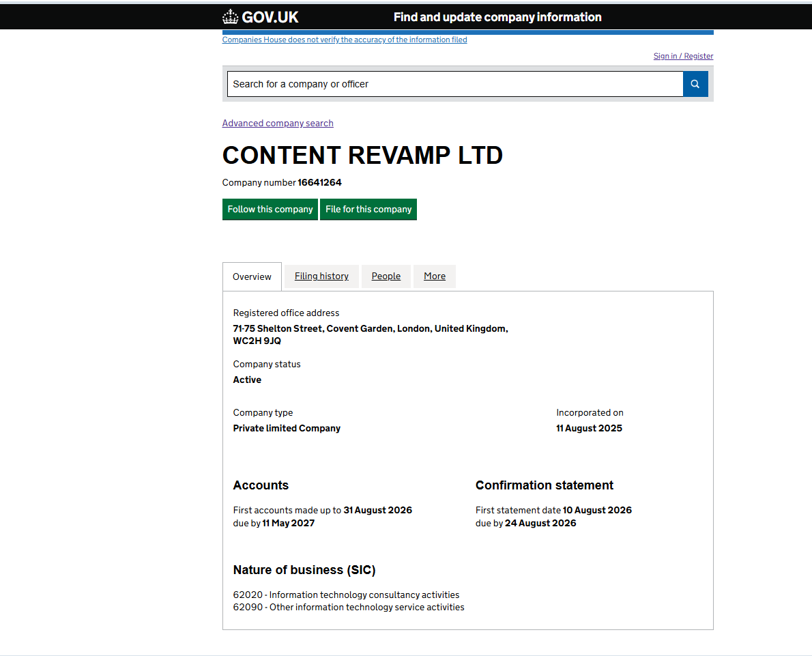Click accounts due date 11 May 2027
This screenshot has width=812, height=656.
point(289,523)
